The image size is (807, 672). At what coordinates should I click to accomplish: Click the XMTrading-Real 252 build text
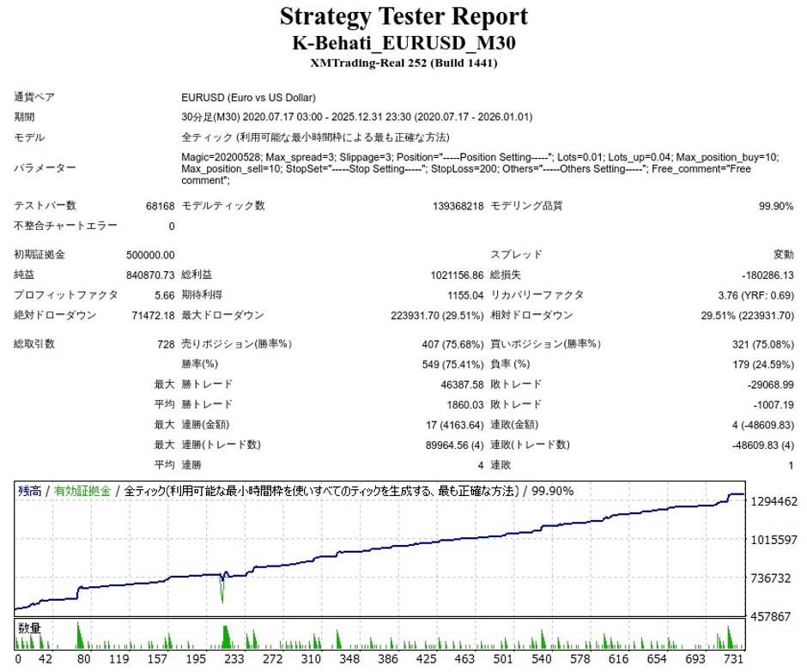point(403,63)
